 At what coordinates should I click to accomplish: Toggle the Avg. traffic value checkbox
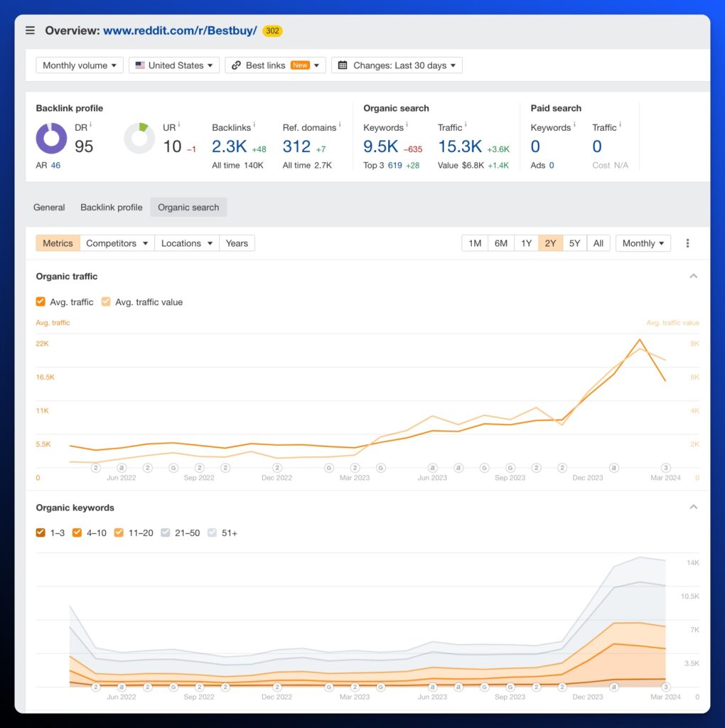[106, 302]
